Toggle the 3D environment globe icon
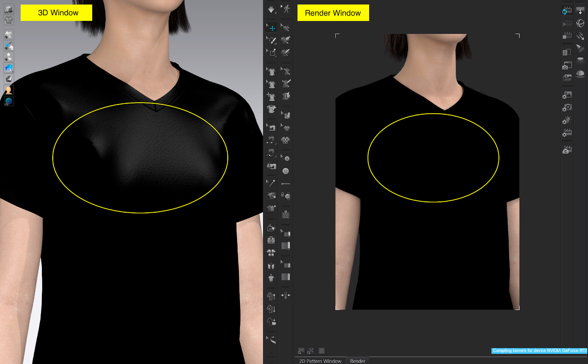Viewport: 588px width, 364px height. [x=9, y=101]
